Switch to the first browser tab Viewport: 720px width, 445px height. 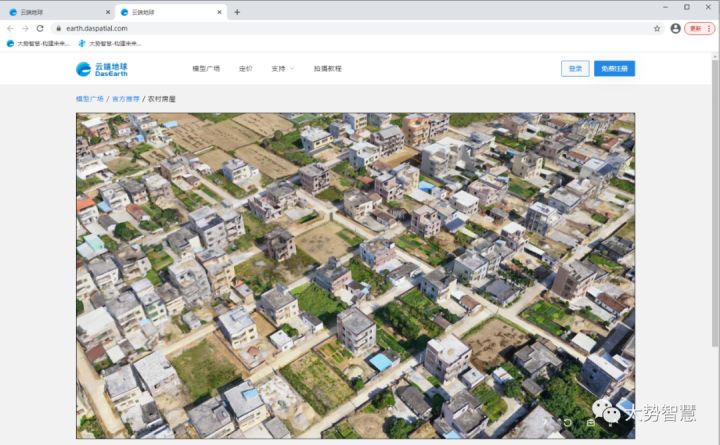57,12
